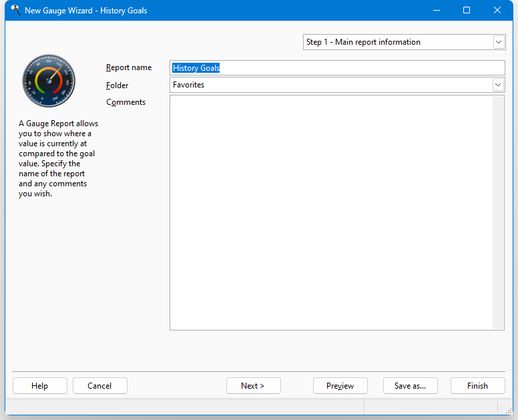
Task: Close the New Gauge Wizard window
Action: point(497,10)
